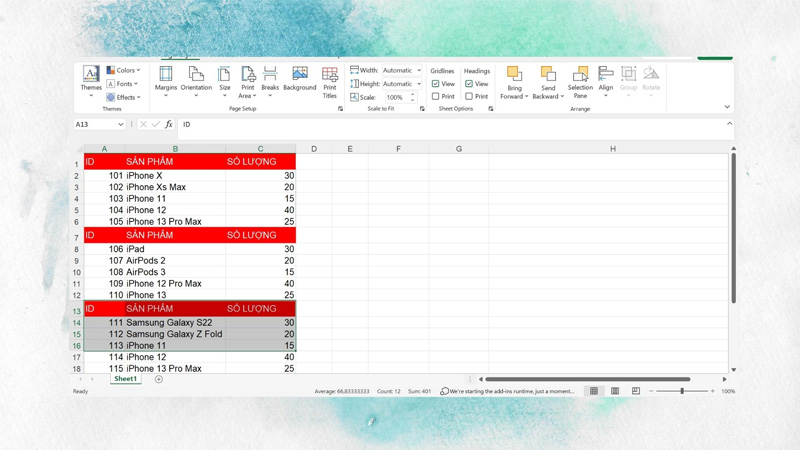Click the Print Titles button
The image size is (800, 450).
tap(330, 82)
